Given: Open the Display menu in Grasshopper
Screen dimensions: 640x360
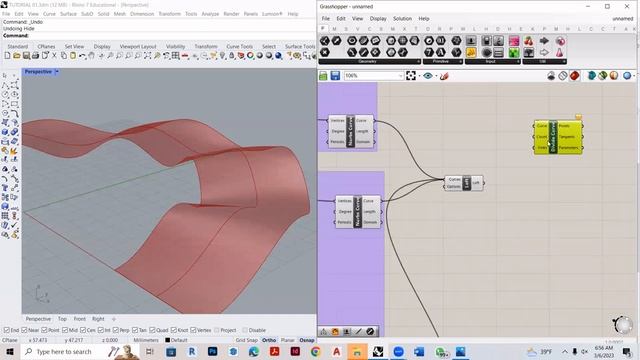Looking at the screenshot, I should point(378,19).
